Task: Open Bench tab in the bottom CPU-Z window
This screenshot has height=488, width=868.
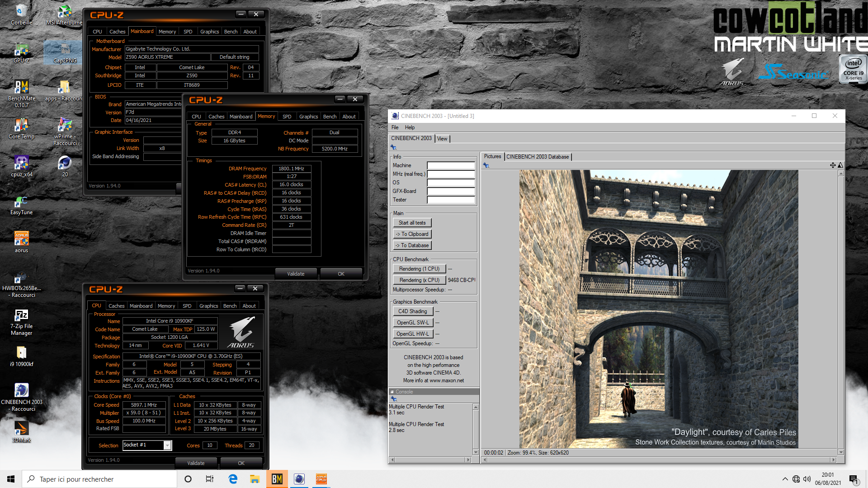Action: click(230, 306)
